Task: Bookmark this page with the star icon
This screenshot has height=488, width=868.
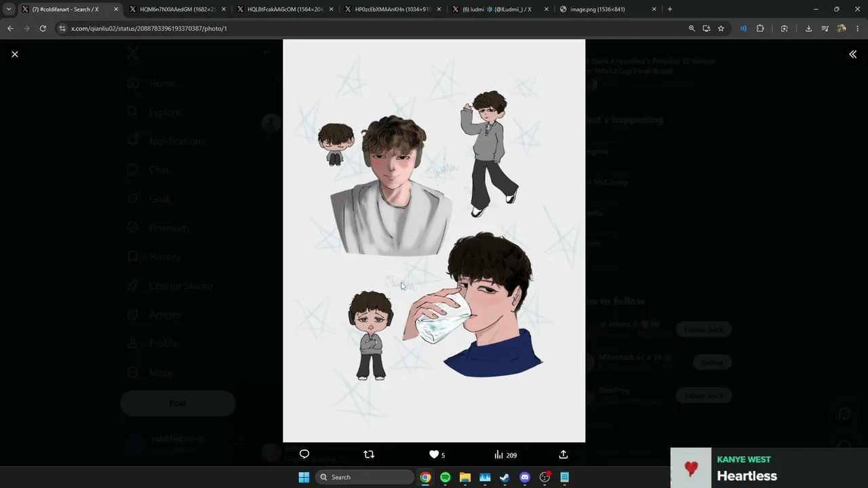Action: 721,28
